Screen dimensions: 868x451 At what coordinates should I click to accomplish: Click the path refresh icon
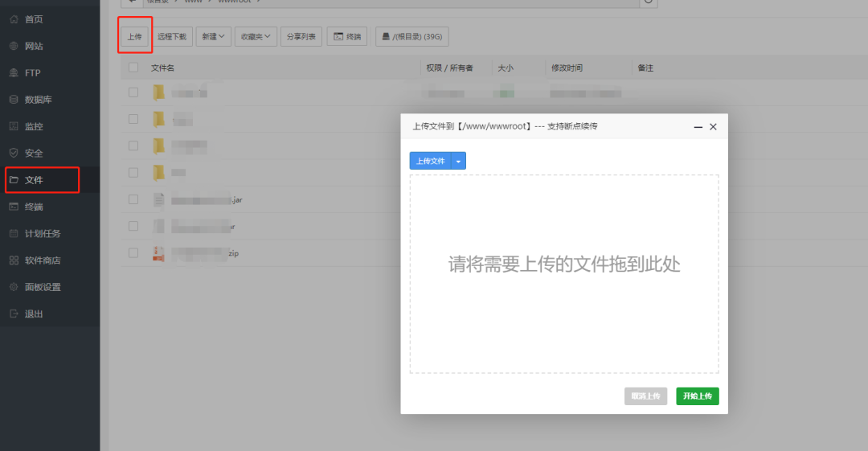point(649,2)
